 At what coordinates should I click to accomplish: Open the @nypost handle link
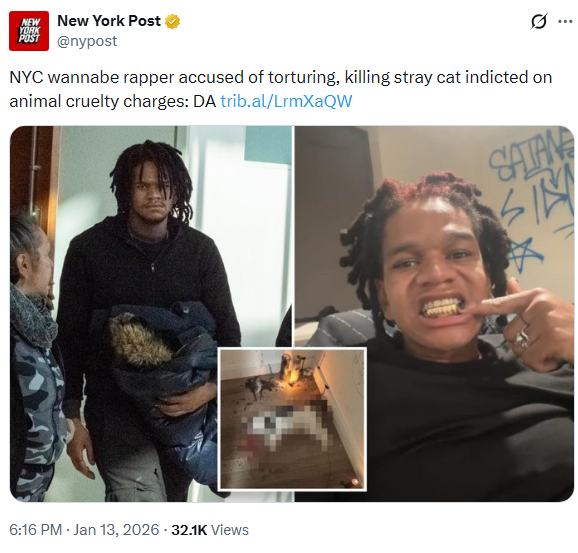pos(87,41)
